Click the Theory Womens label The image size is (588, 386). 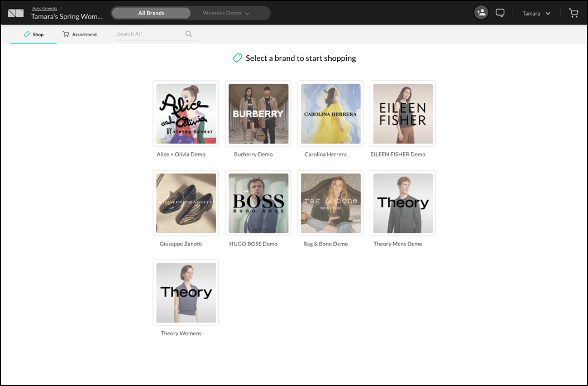pos(181,334)
